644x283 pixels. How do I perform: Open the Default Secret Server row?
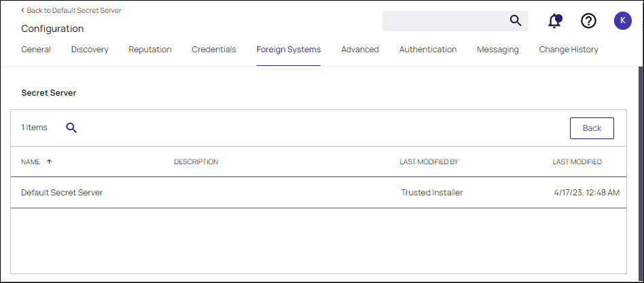pyautogui.click(x=319, y=192)
